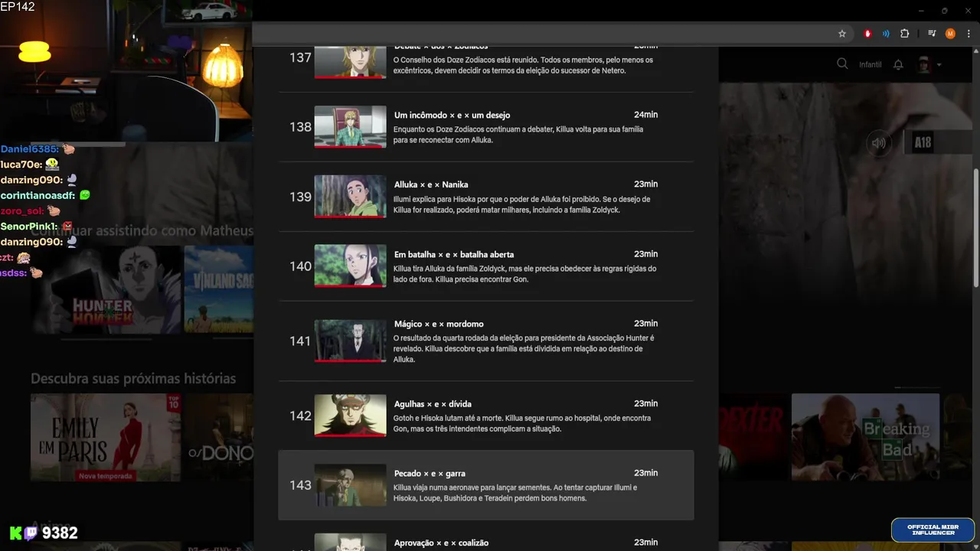Expand the profile dropdown caret
980x551 pixels.
939,65
